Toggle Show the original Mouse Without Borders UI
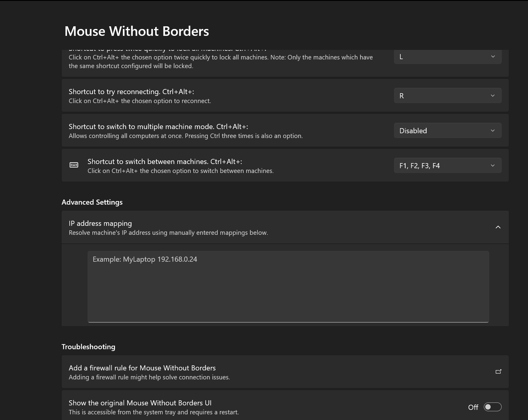The height and width of the screenshot is (420, 528). point(492,407)
